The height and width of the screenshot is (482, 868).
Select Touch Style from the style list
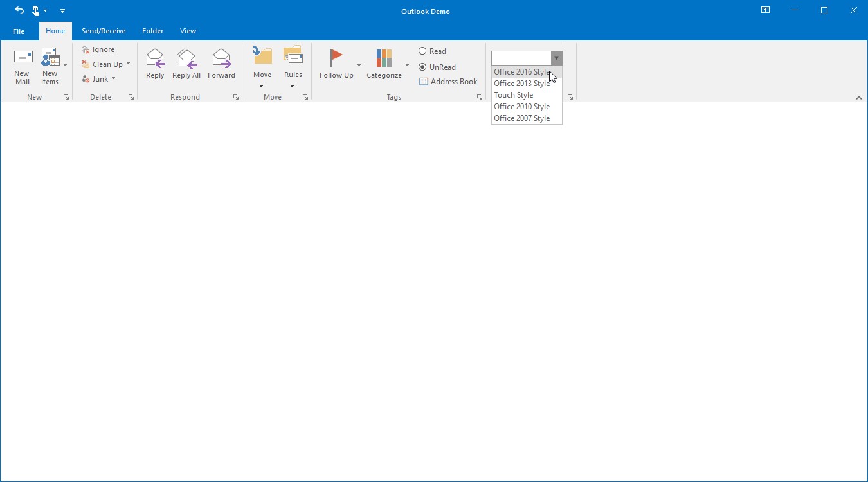click(x=513, y=94)
